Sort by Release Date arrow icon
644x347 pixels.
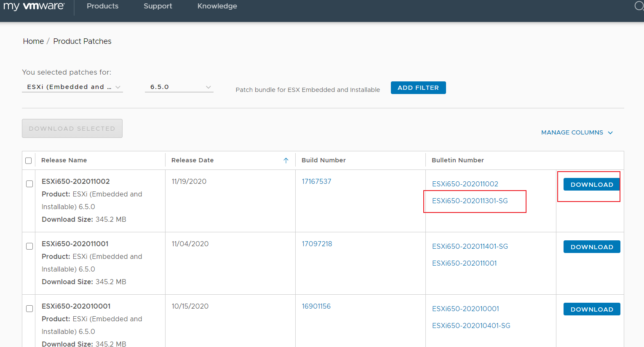[x=286, y=160]
